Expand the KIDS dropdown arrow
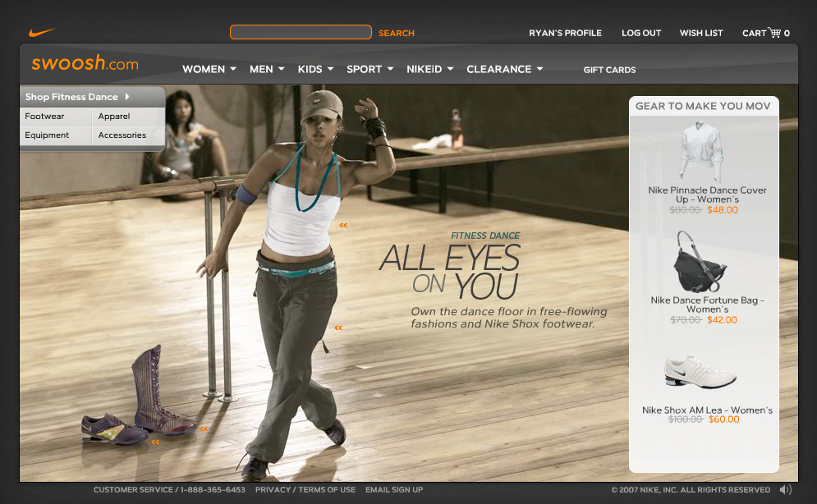This screenshot has height=504, width=817. click(x=330, y=69)
